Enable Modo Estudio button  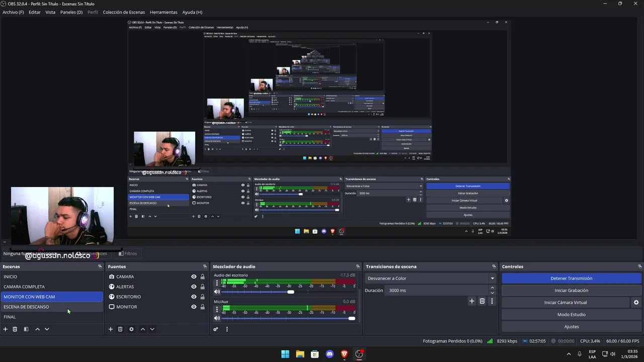(572, 315)
